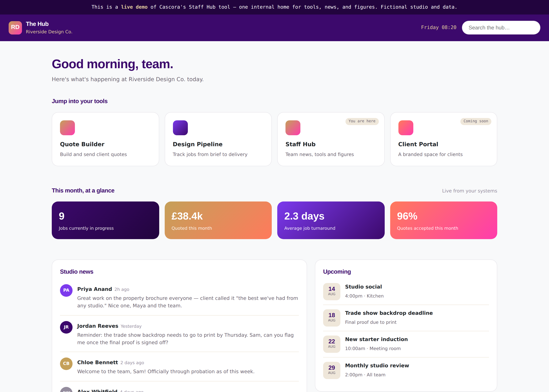Click the 'You are here' badge
Screen dimensions: 549x392
click(362, 121)
